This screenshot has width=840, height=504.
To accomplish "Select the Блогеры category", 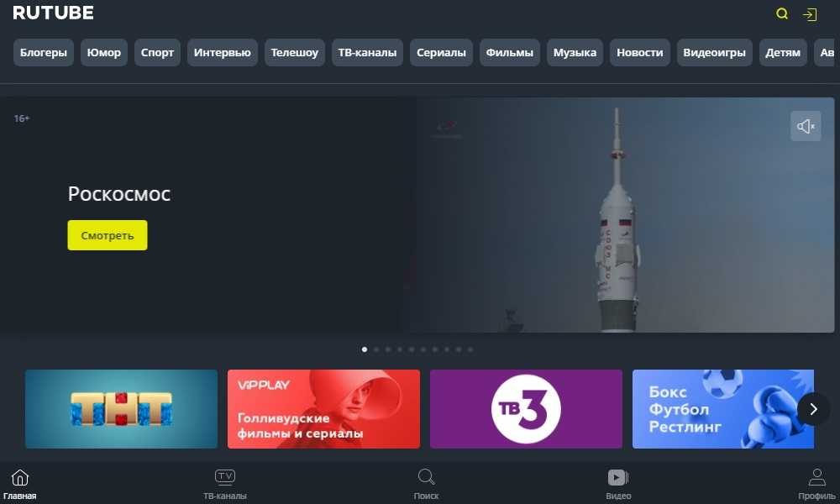I will [x=44, y=53].
